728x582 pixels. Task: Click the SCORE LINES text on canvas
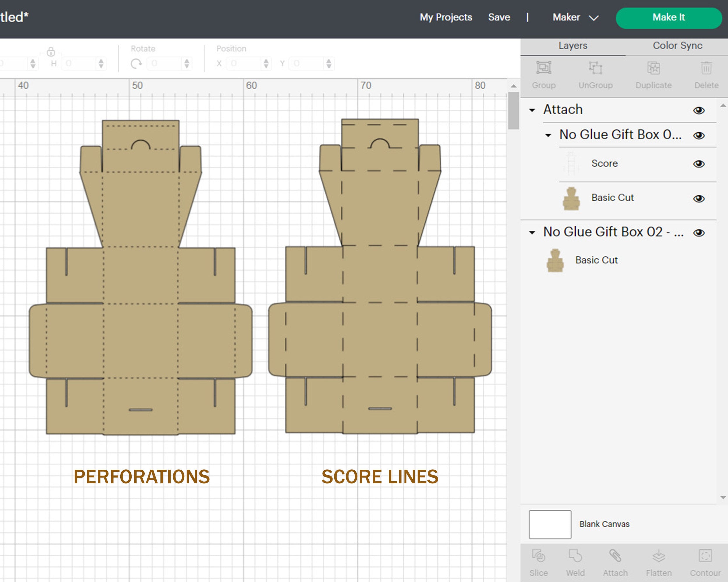380,476
